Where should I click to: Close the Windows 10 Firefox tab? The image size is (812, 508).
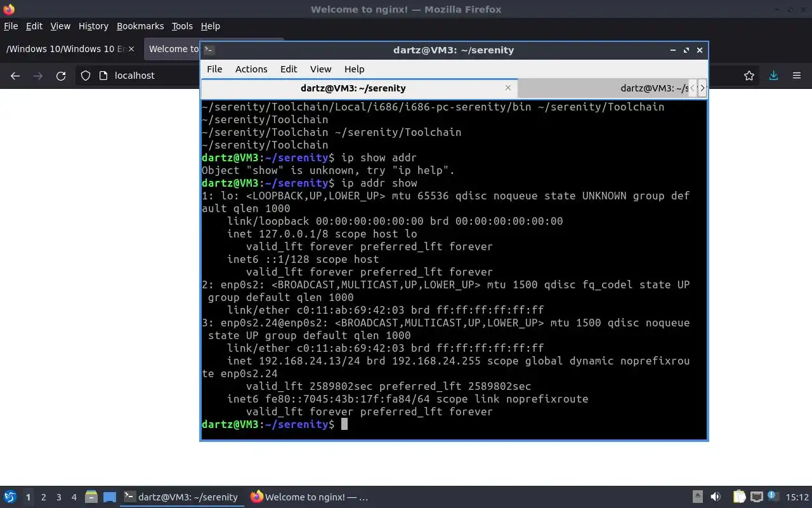pos(131,49)
